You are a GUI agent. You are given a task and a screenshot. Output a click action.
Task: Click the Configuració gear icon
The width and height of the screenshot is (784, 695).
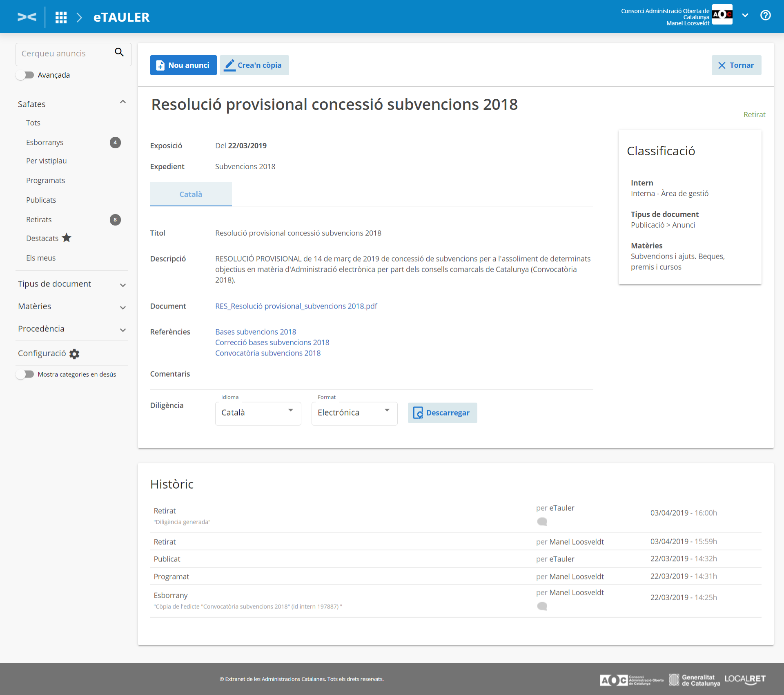tap(74, 354)
